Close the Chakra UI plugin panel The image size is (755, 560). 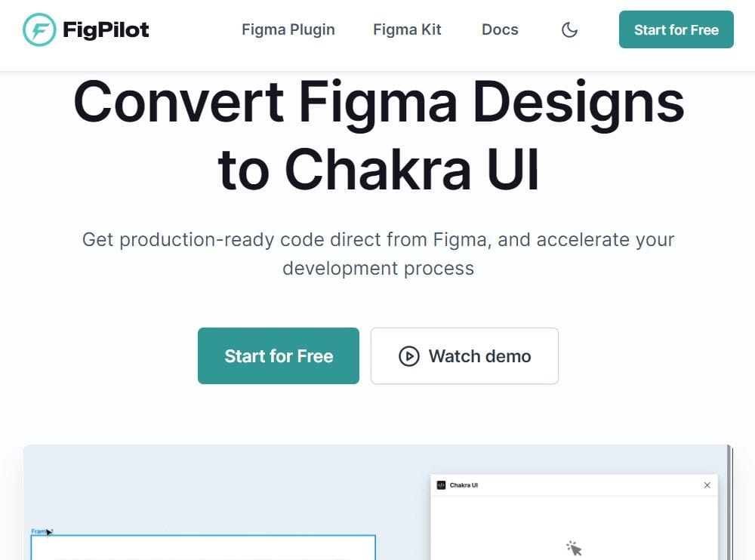click(x=707, y=485)
